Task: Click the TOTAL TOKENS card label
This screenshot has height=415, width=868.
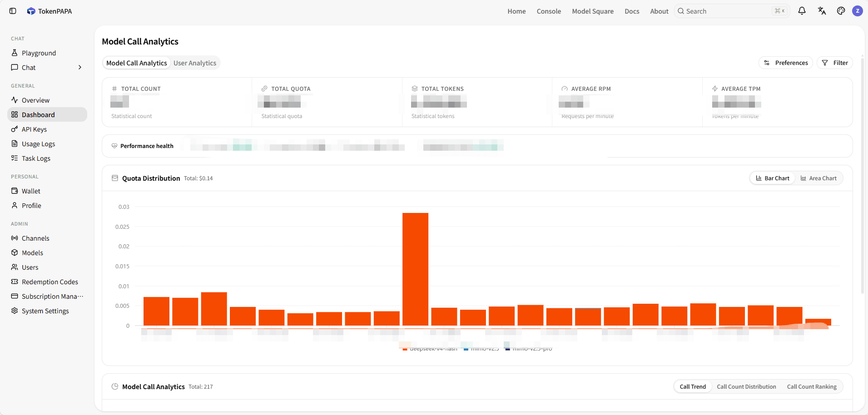Action: coord(442,89)
